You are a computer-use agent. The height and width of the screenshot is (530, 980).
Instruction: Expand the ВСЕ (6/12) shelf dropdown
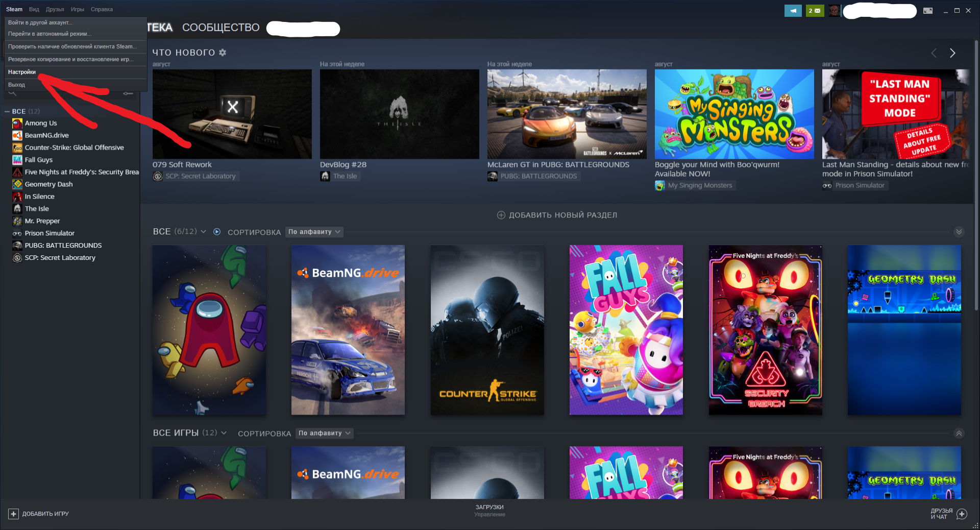[204, 232]
